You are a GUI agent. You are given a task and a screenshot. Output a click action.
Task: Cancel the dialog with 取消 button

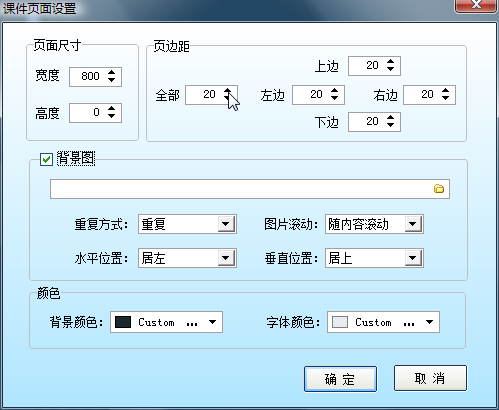430,378
